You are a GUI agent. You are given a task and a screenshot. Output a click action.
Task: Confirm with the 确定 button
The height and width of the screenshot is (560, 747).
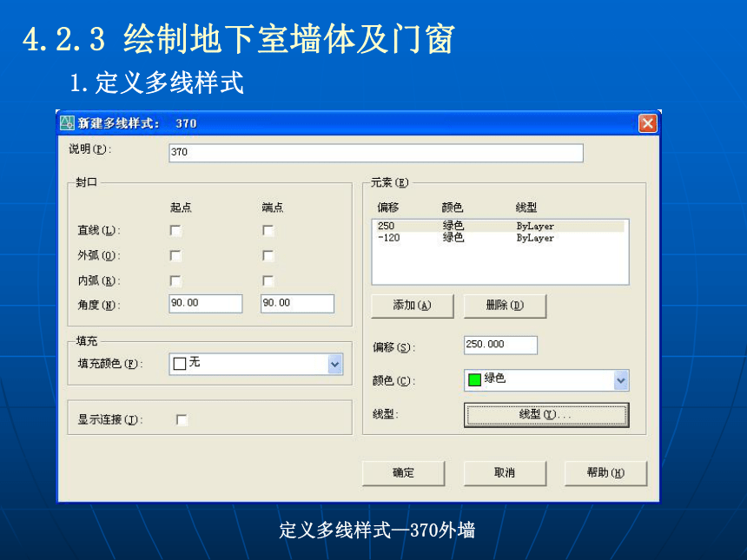[x=403, y=473]
